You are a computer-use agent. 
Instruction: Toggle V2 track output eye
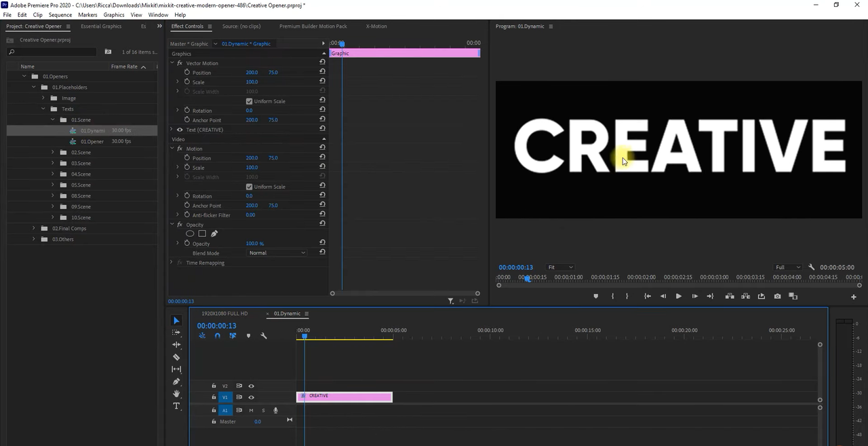pos(251,386)
